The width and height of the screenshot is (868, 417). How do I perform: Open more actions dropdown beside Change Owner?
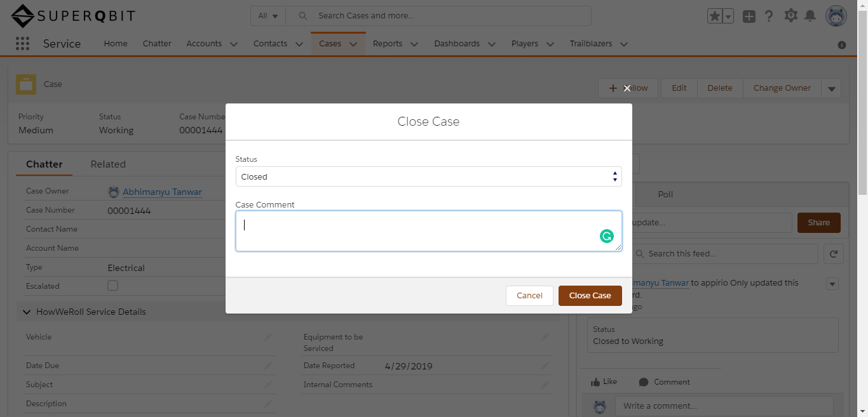click(x=832, y=89)
